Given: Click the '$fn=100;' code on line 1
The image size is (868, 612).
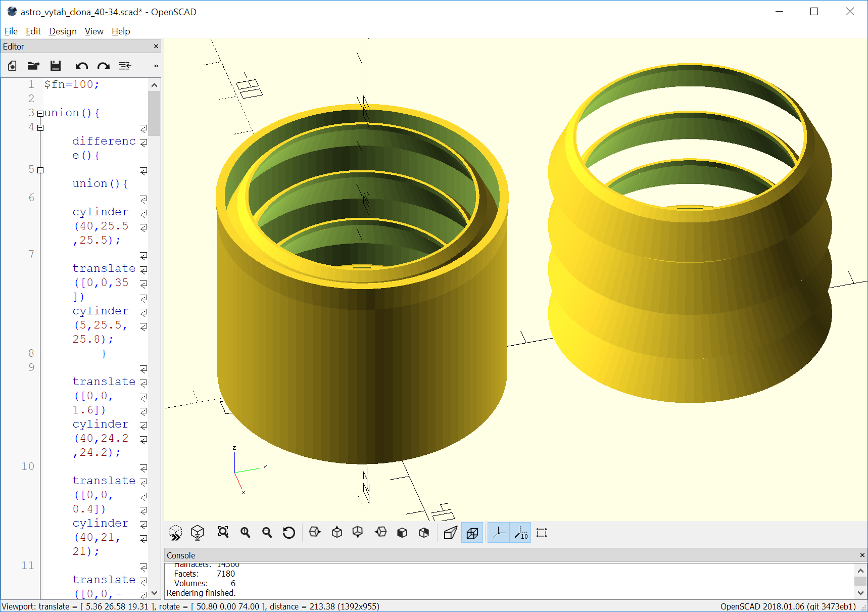Looking at the screenshot, I should click(72, 84).
